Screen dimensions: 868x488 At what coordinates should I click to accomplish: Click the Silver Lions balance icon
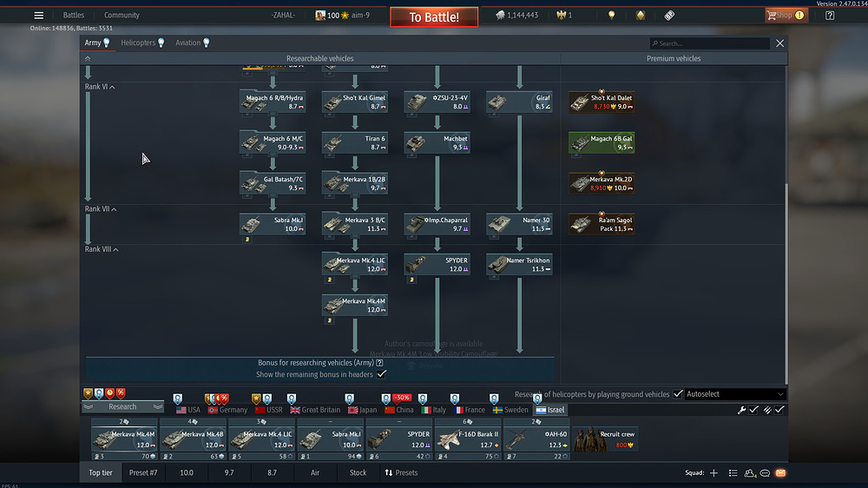pyautogui.click(x=500, y=15)
